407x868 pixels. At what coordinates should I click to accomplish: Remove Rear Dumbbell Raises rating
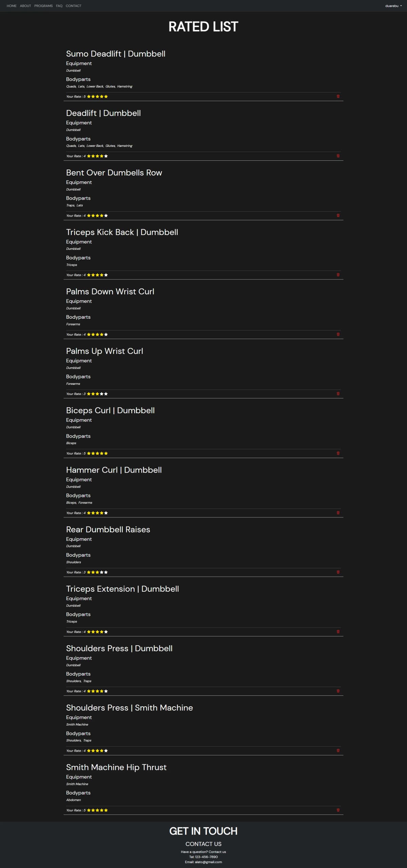[338, 572]
